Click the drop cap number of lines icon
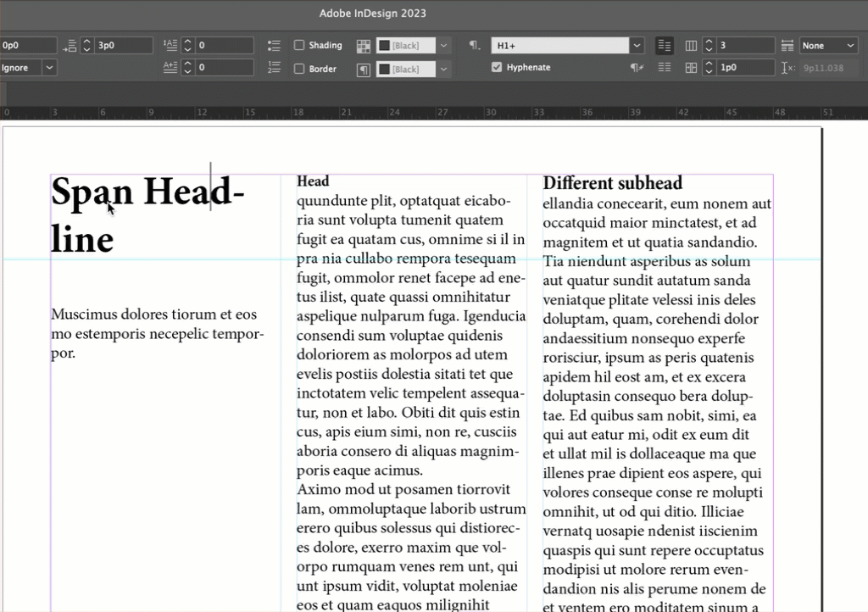 (170, 46)
